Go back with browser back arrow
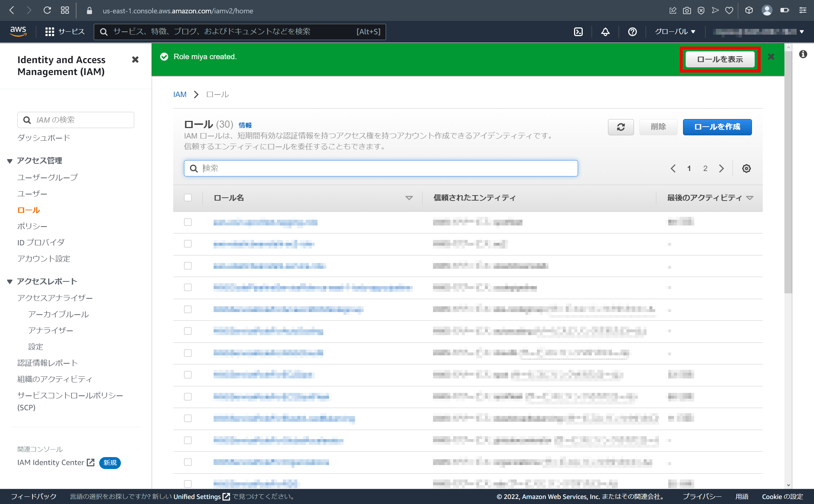The image size is (814, 504). 12,10
